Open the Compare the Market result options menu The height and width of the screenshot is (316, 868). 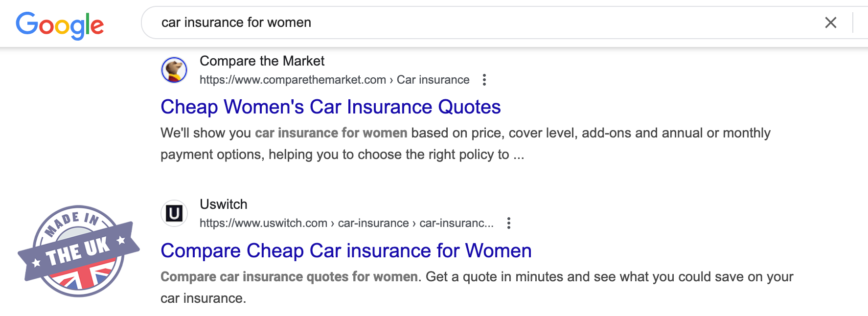point(484,80)
